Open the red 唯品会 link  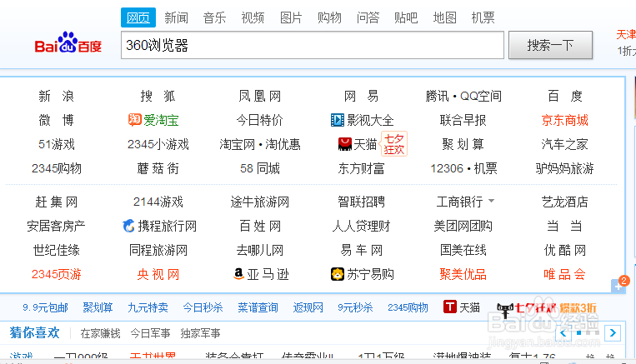pos(564,274)
